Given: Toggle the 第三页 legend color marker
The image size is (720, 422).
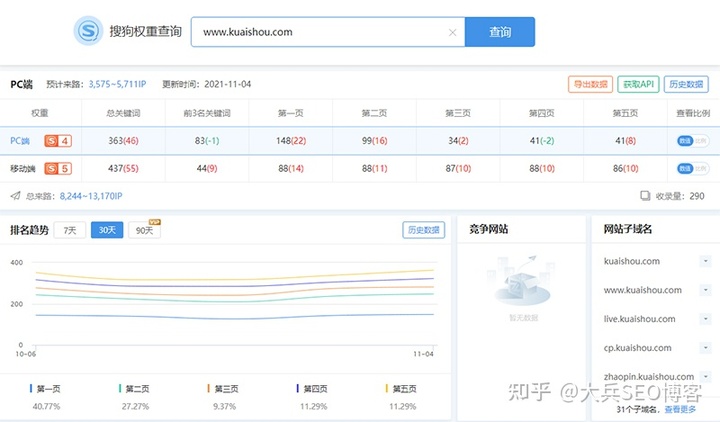Looking at the screenshot, I should (x=208, y=388).
